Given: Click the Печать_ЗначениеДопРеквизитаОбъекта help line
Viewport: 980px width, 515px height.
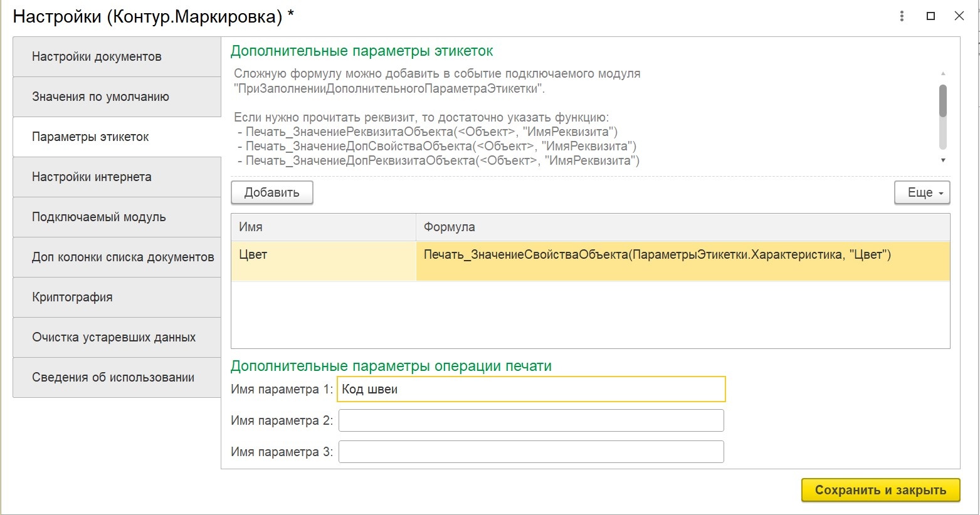Looking at the screenshot, I should coord(439,160).
